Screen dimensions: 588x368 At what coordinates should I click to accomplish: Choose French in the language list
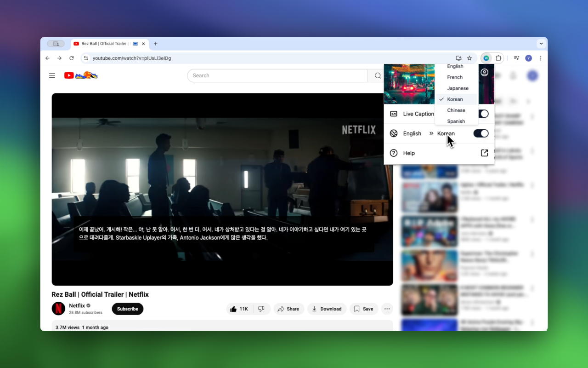(455, 77)
